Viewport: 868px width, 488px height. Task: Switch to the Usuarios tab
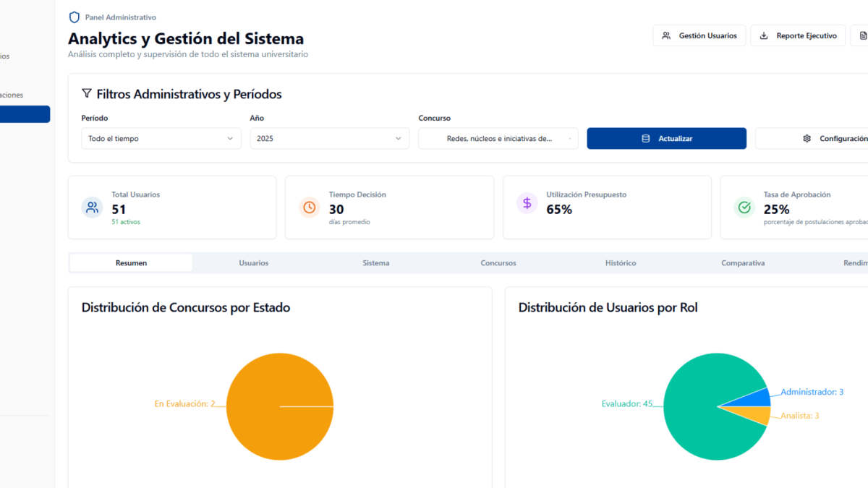[x=254, y=263]
